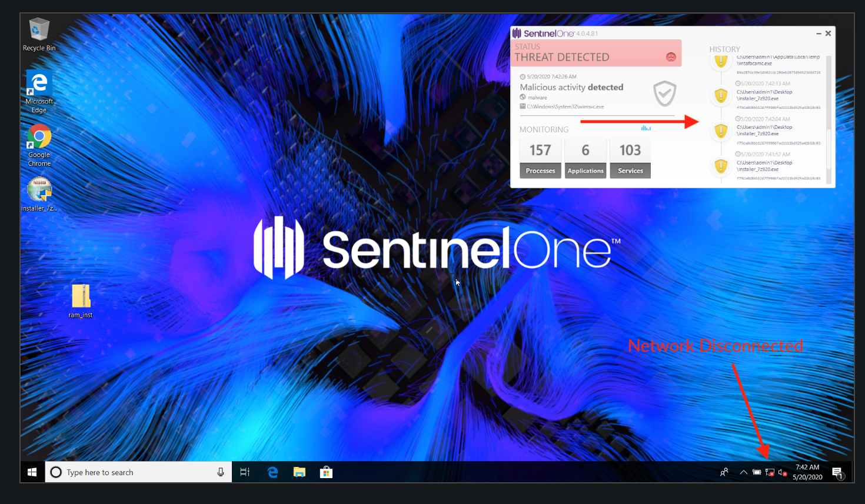Open the Google Chrome desktop shortcut
This screenshot has height=504, width=865.
pyautogui.click(x=39, y=145)
